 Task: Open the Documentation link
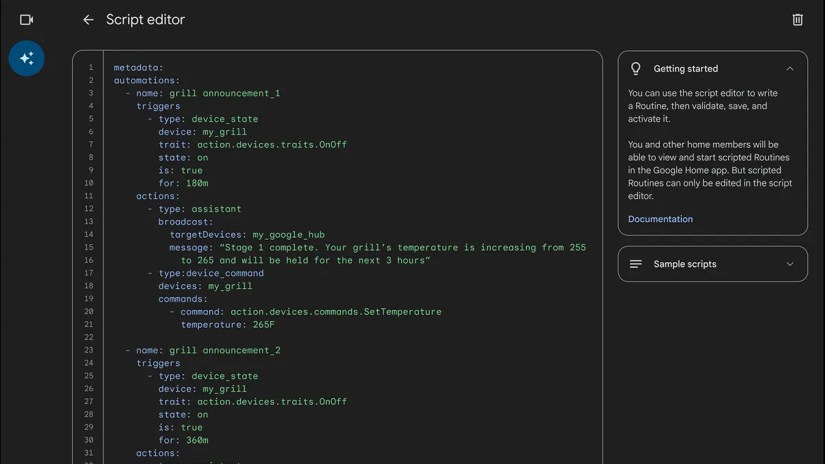[x=660, y=219]
